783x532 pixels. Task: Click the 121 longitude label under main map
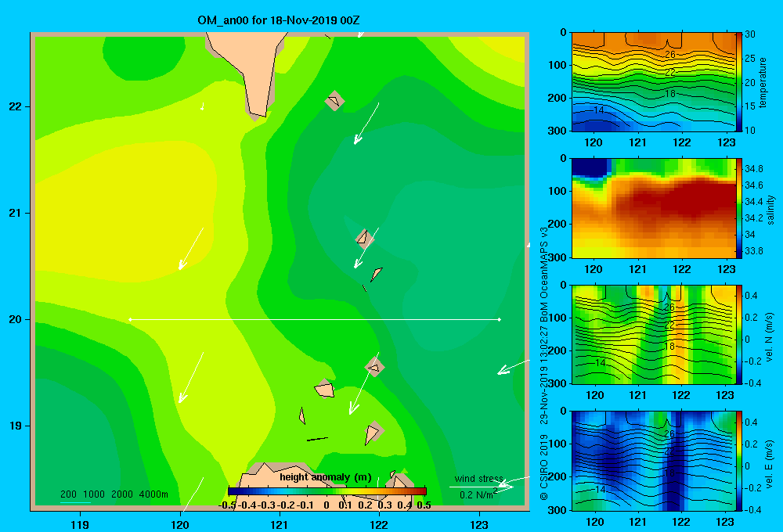click(x=280, y=524)
